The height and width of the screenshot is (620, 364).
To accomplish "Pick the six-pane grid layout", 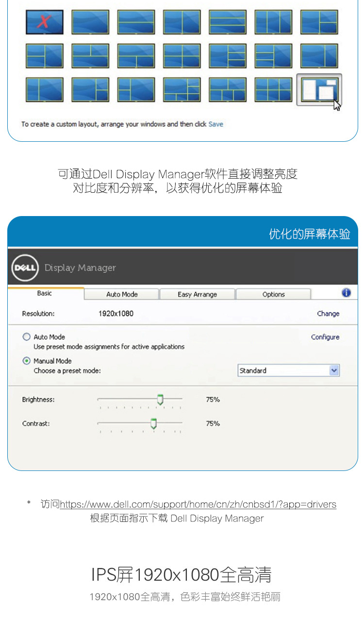I will (x=273, y=90).
